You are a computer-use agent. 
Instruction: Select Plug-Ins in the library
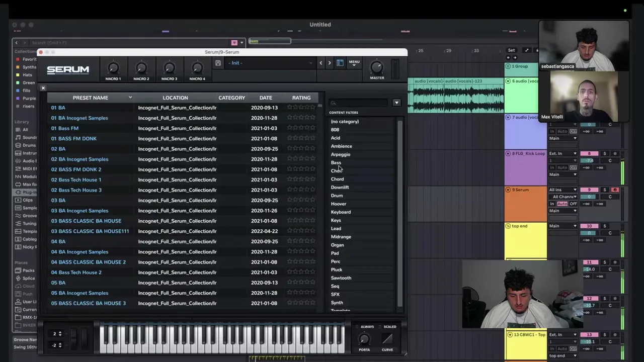coord(25,192)
